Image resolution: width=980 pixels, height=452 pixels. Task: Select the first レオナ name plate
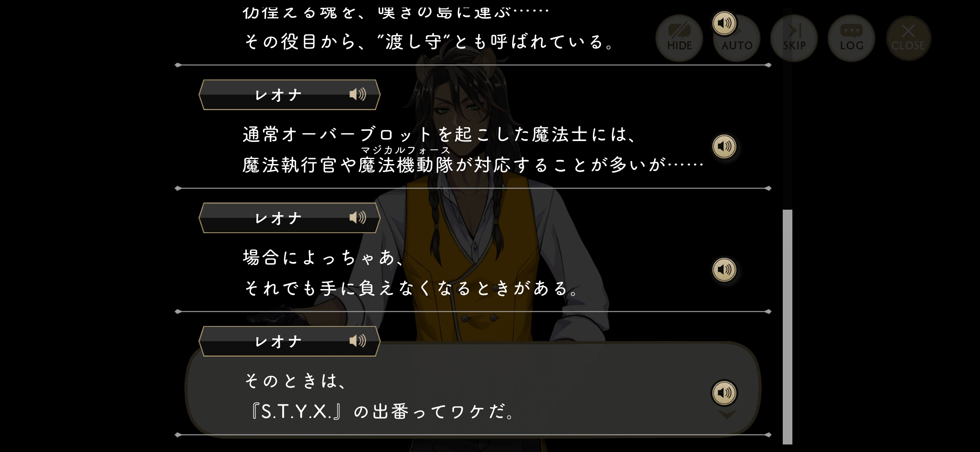pos(289,95)
